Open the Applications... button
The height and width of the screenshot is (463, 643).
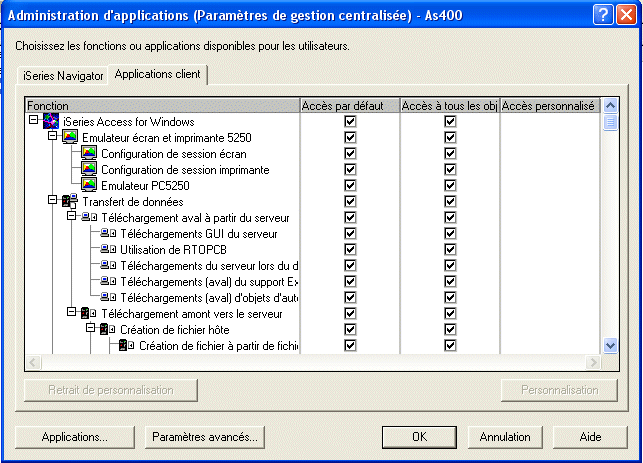pyautogui.click(x=75, y=437)
